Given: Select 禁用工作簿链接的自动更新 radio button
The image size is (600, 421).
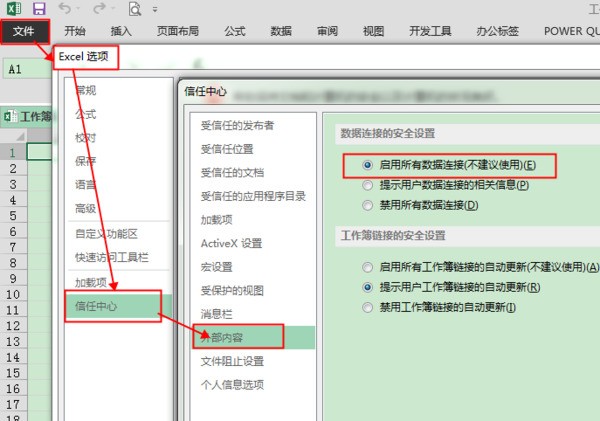Looking at the screenshot, I should coord(367,307).
